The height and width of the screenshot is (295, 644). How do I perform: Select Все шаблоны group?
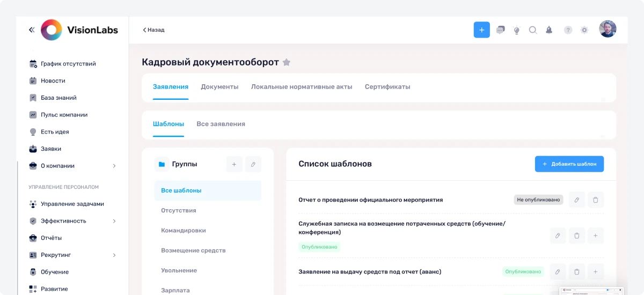pyautogui.click(x=208, y=190)
